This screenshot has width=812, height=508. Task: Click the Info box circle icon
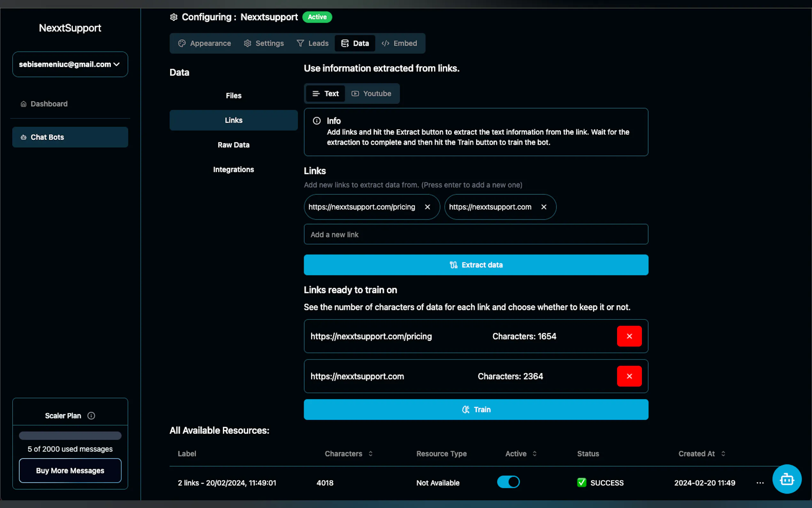pyautogui.click(x=316, y=121)
